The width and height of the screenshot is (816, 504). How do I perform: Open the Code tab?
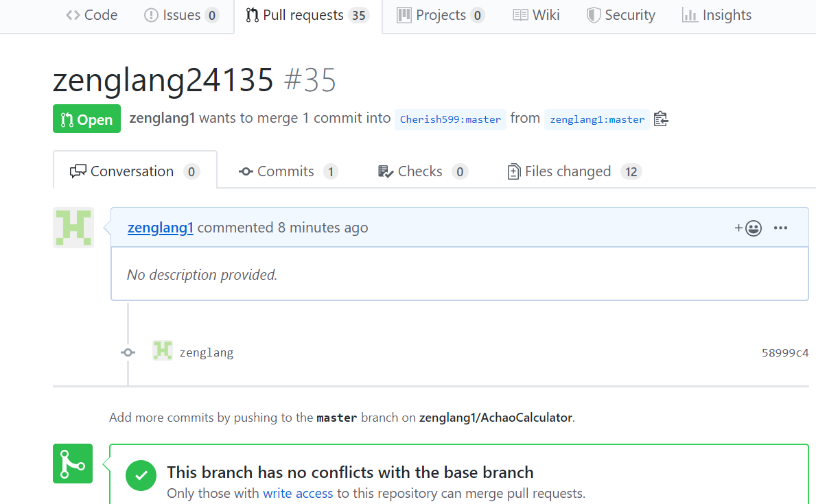pos(91,15)
